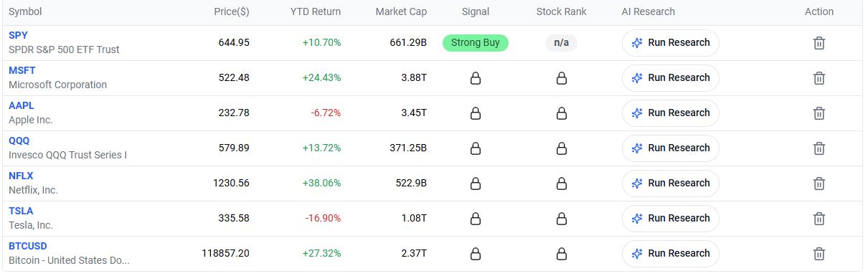Click the locked Signal icon for MSFT
Screen dimensions: 868x276
[475, 78]
